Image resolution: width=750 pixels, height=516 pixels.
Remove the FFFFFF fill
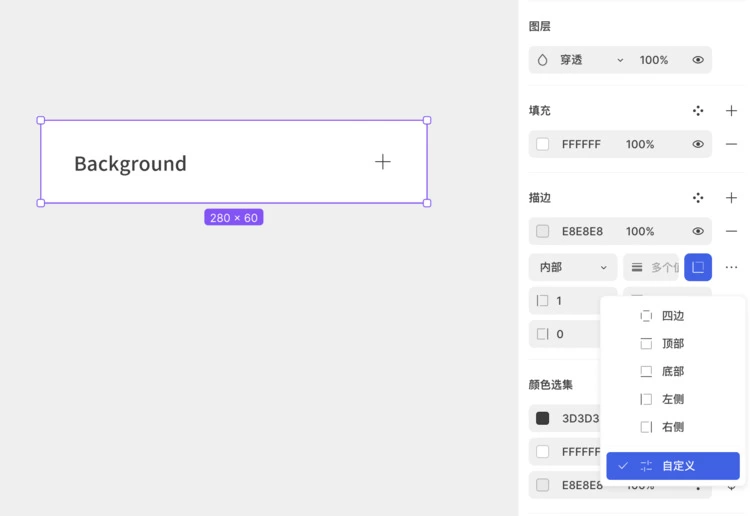(731, 144)
